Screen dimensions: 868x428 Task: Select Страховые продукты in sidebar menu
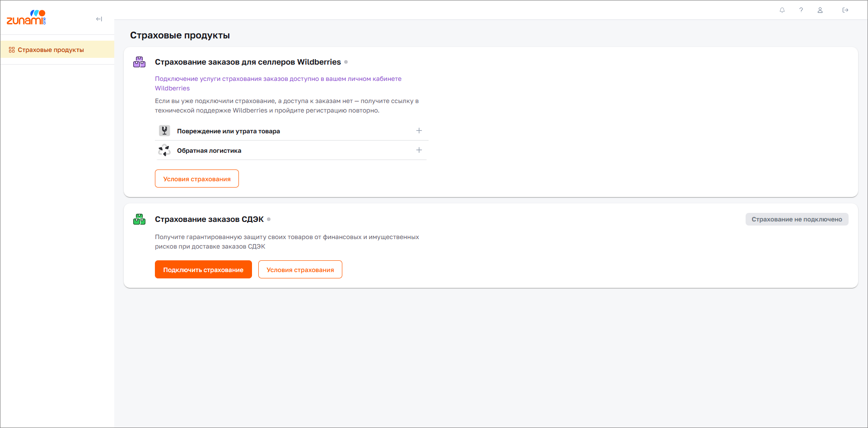click(51, 50)
